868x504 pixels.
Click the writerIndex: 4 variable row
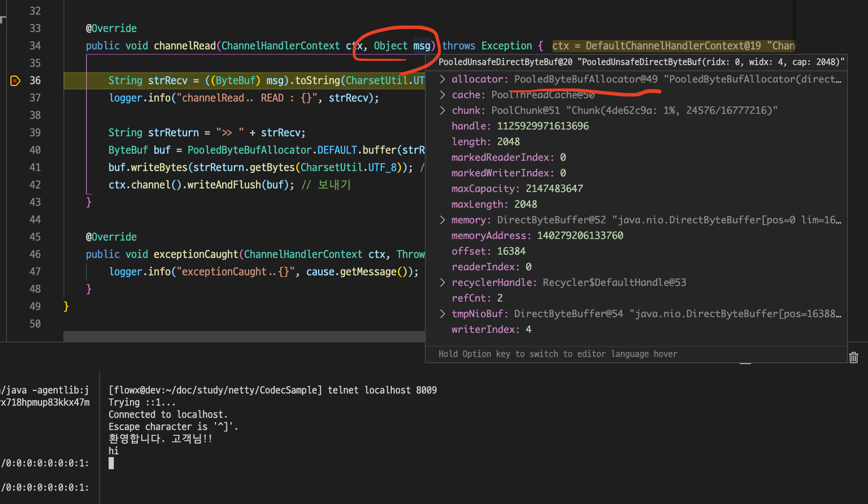[x=491, y=329]
